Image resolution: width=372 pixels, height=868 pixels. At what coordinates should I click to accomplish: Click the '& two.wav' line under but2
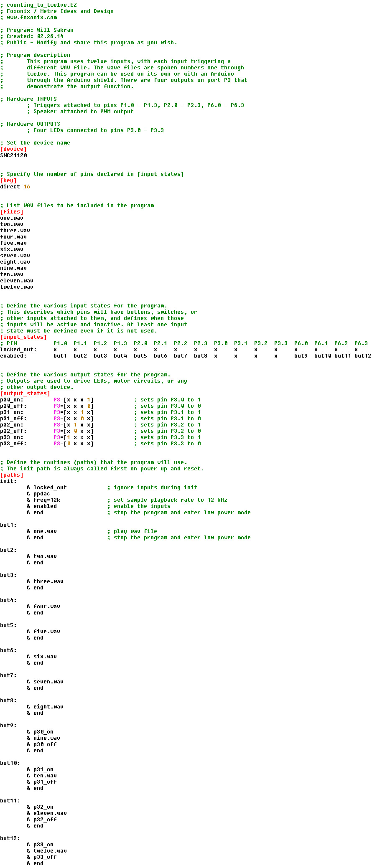[x=42, y=556]
